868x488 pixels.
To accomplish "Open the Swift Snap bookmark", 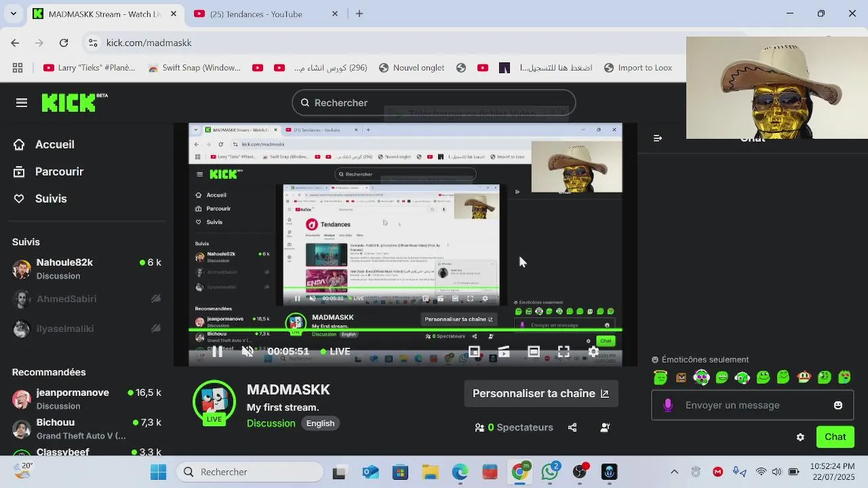I will tap(195, 68).
